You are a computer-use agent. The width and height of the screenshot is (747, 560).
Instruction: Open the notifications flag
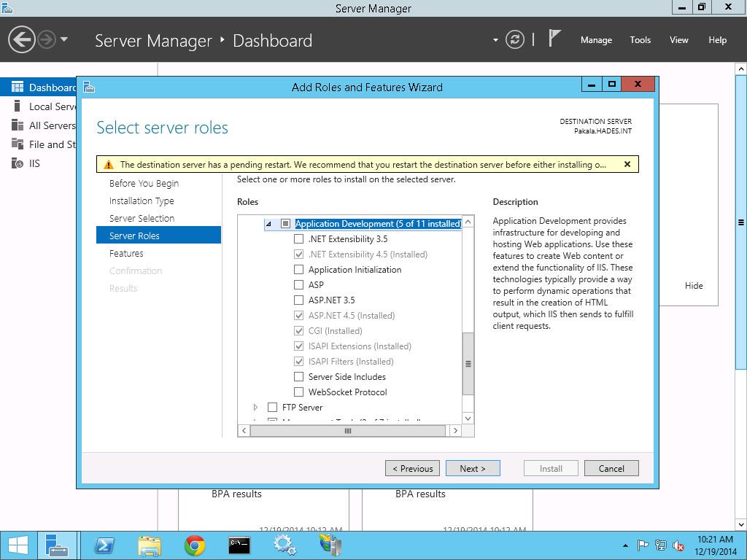pyautogui.click(x=554, y=39)
